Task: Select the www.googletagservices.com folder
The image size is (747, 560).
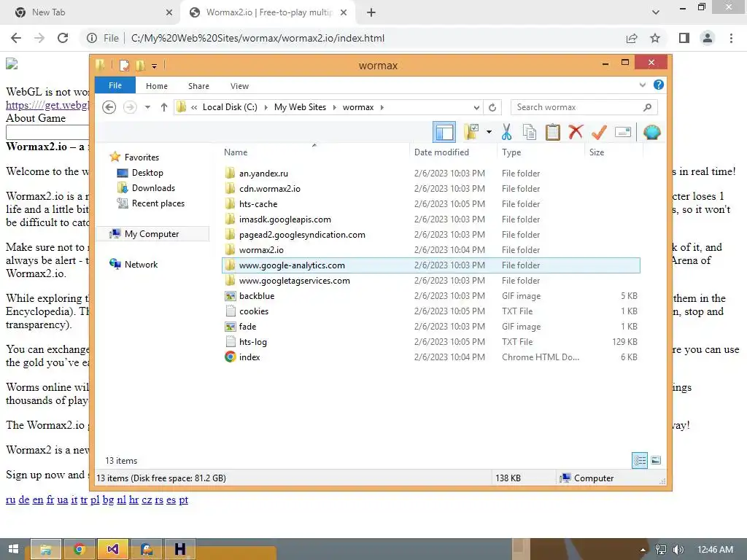Action: click(430, 281)
